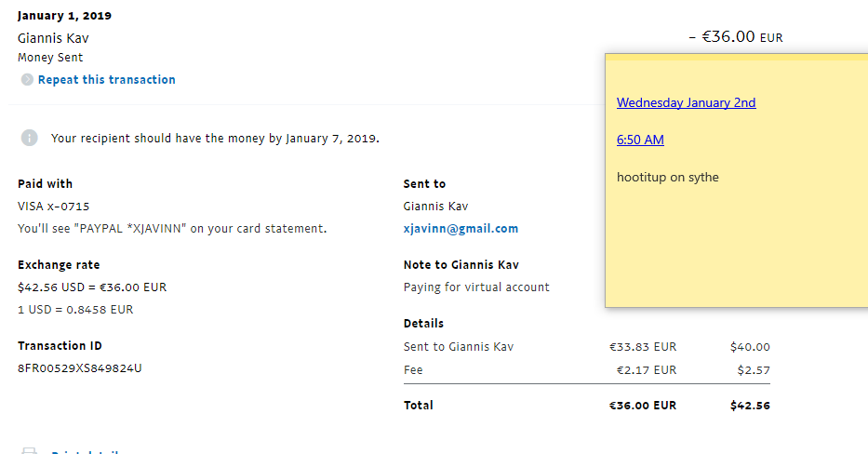Click the yellow sticky note's top bar
Viewport: 868px width, 454px height.
736,57
